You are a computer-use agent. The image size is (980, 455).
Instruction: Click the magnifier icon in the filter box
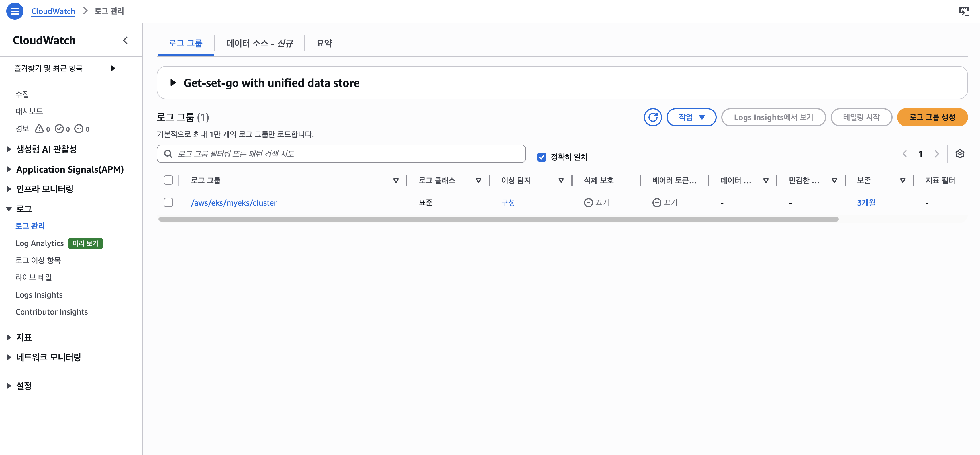(x=168, y=153)
